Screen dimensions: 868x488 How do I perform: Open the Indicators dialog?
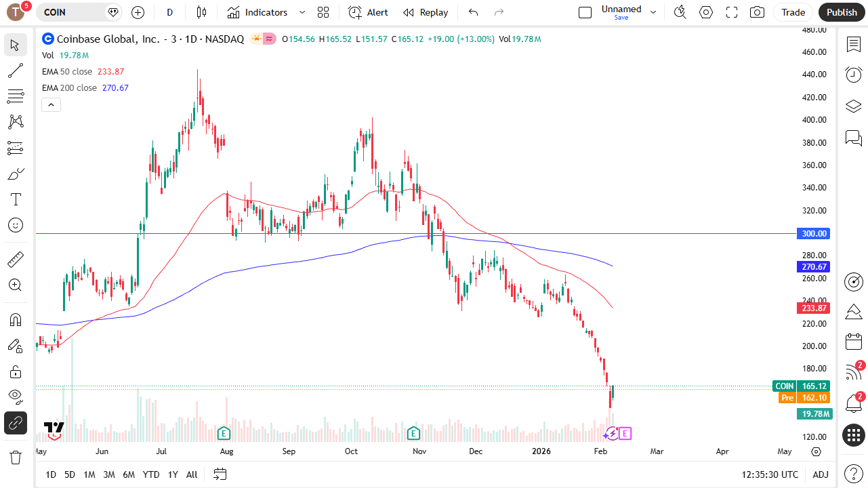click(257, 12)
